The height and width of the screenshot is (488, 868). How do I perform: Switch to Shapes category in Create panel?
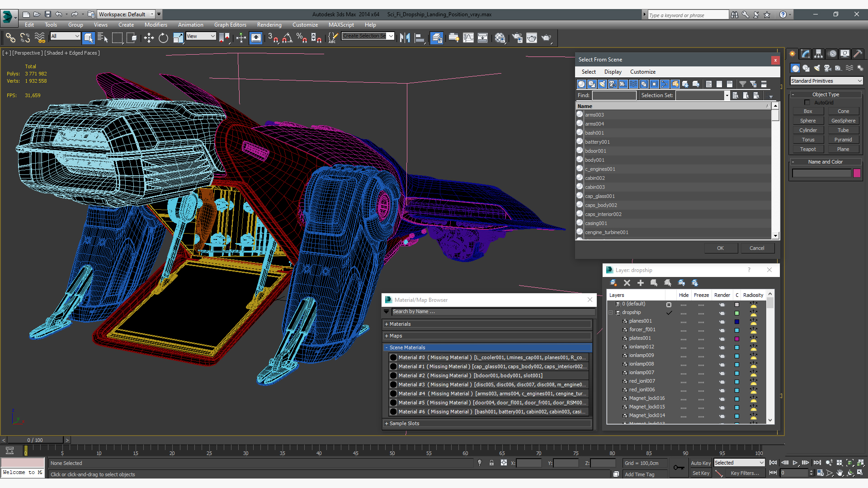(806, 68)
